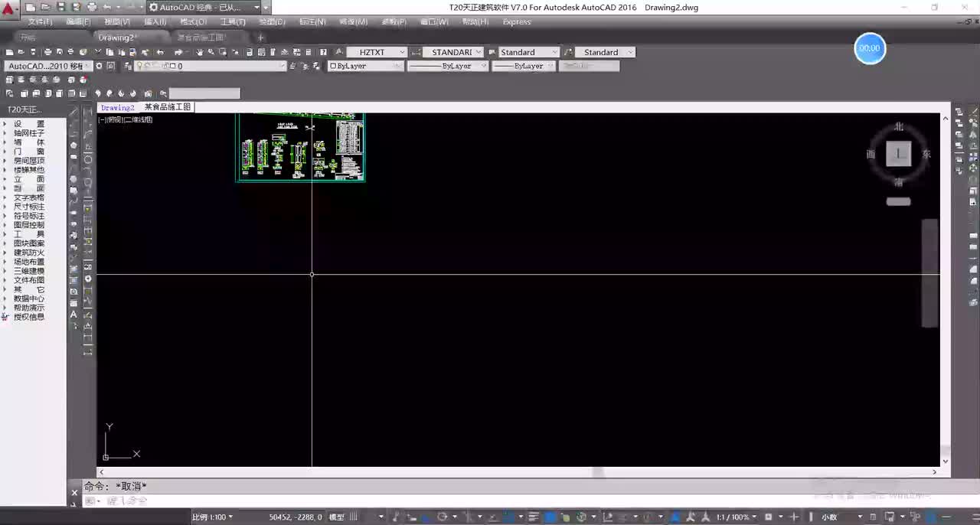Image resolution: width=980 pixels, height=525 pixels.
Task: Click 东 on the ViewCube compass
Action: (x=926, y=154)
